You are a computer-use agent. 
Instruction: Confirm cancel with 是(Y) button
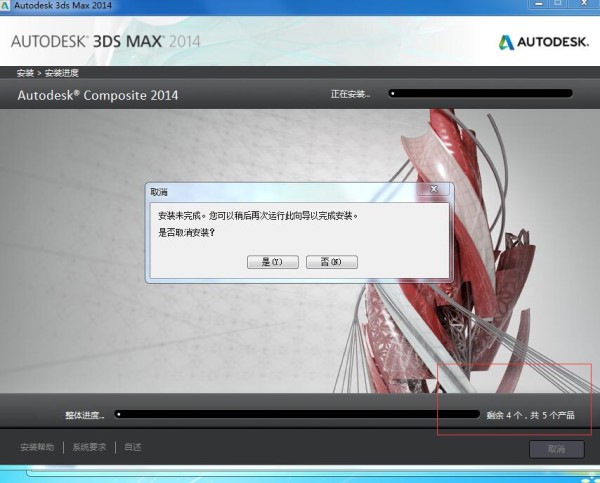pos(272,262)
